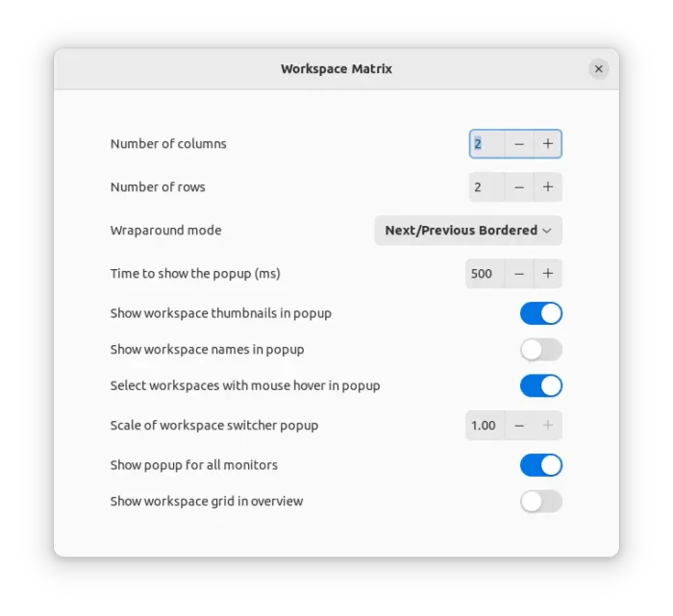Close the Workspace Matrix dialog
This screenshot has height=616, width=673.
tap(599, 68)
